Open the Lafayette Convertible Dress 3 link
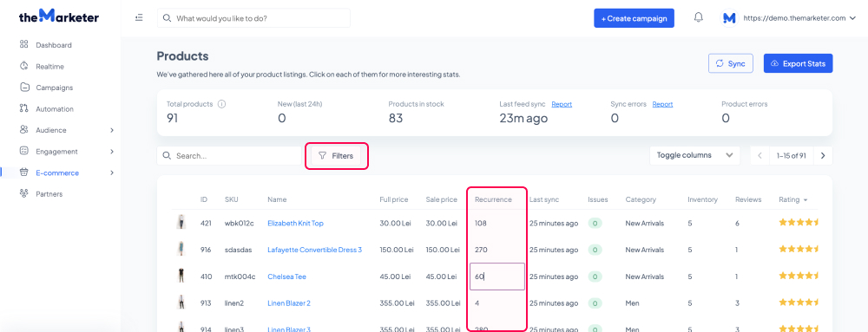This screenshot has width=868, height=332. 314,250
